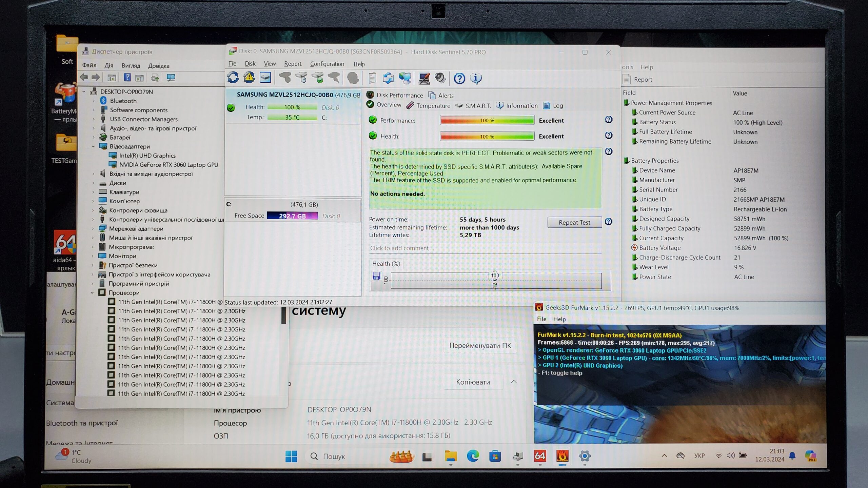Click AIDA64 icon in the taskbar
This screenshot has width=868, height=488.
pyautogui.click(x=539, y=456)
